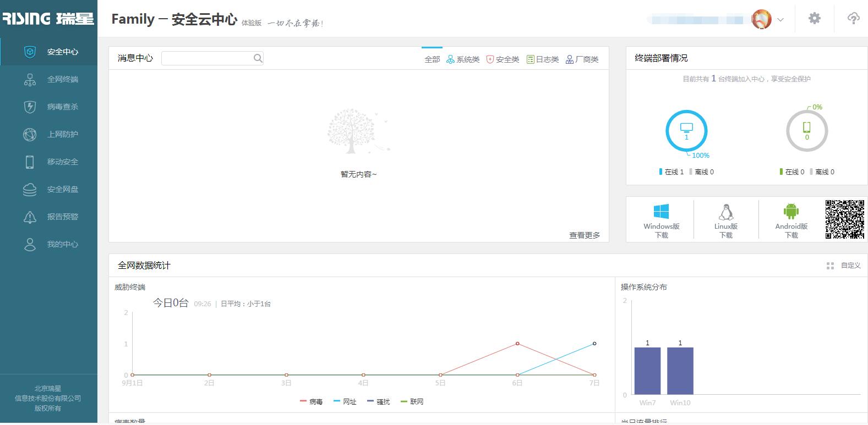Click the 全网终端 network icon
The width and height of the screenshot is (868, 425).
pyautogui.click(x=30, y=79)
